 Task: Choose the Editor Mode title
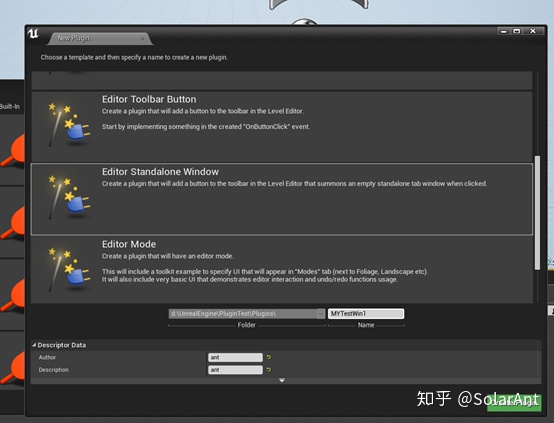coord(129,244)
